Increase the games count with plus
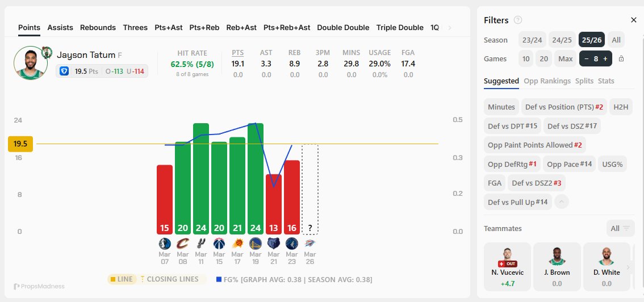Screen dimensions: 644x302 tap(607, 58)
